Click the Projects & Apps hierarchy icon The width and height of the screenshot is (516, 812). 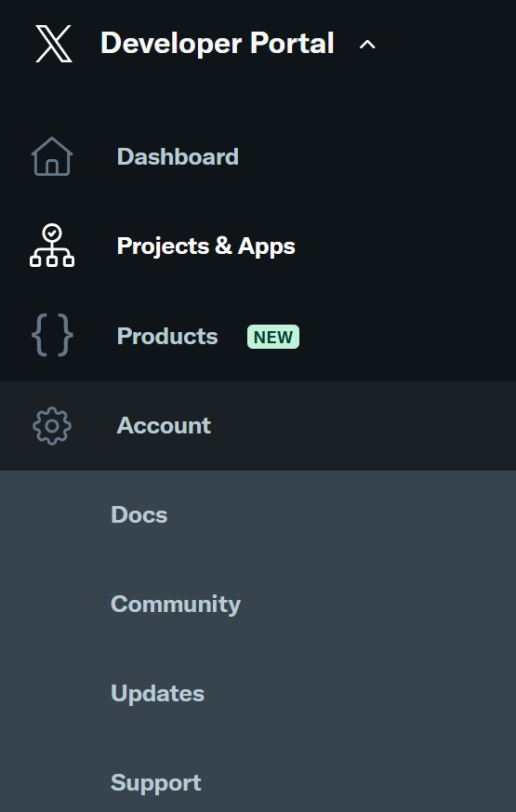pyautogui.click(x=52, y=246)
